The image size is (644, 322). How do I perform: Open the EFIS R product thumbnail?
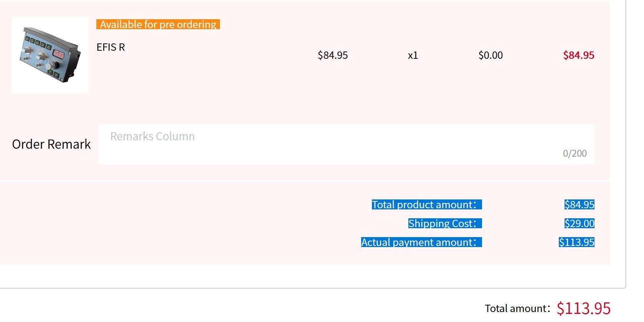(x=50, y=55)
